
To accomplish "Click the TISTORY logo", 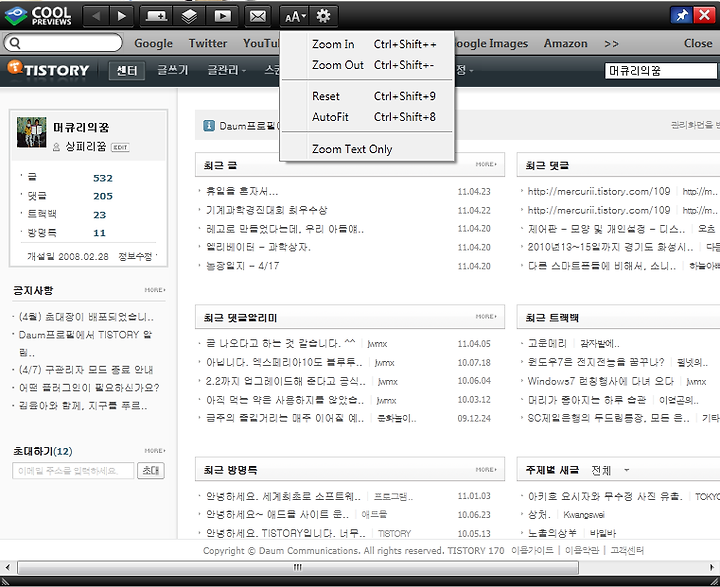I will 48,69.
